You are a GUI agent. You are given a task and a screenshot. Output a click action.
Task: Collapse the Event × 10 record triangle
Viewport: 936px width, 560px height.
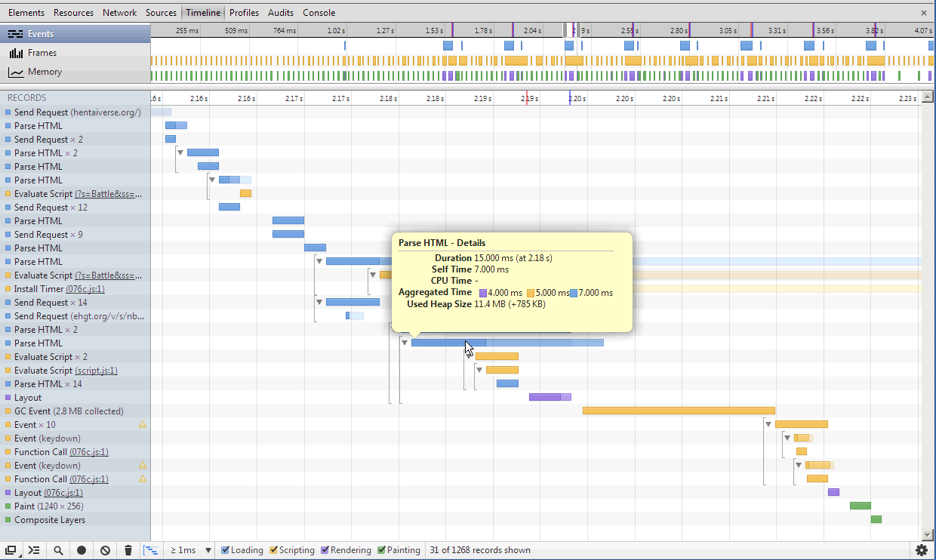pos(768,424)
